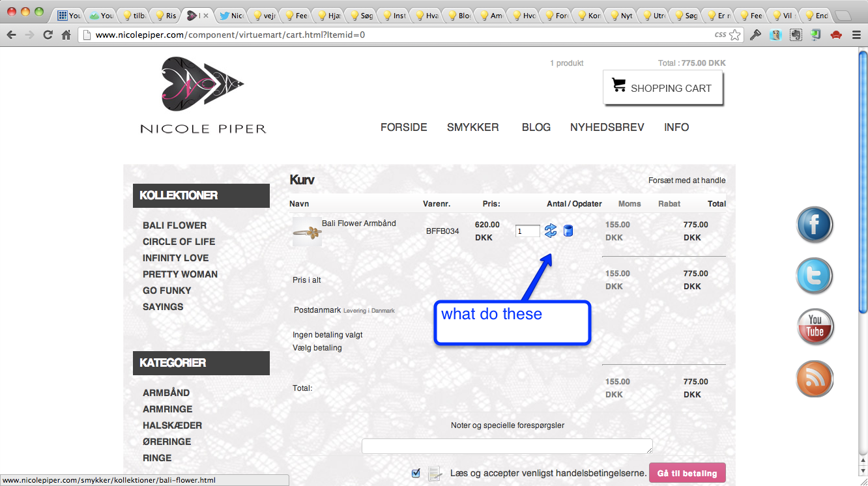Click the Forsæt med at handle link
This screenshot has width=868, height=486.
[x=686, y=180]
